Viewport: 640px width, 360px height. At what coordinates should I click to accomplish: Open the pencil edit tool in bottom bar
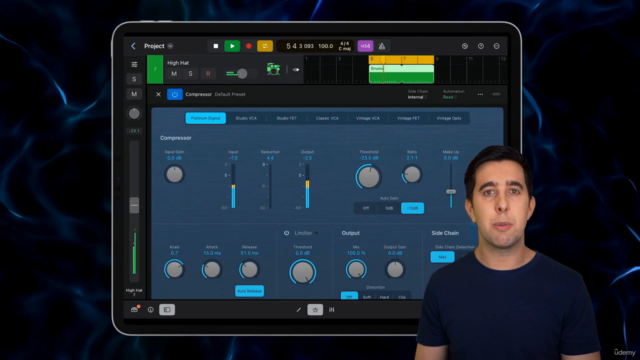click(x=299, y=310)
